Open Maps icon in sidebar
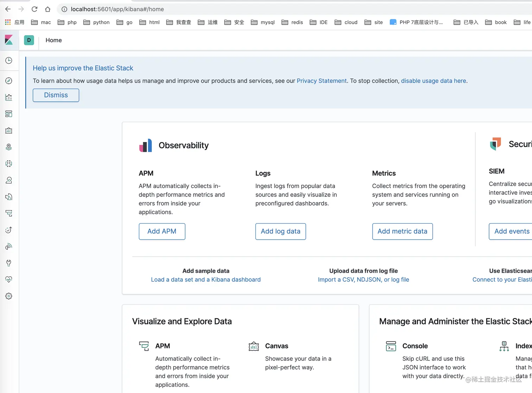This screenshot has height=393, width=532. [9, 147]
